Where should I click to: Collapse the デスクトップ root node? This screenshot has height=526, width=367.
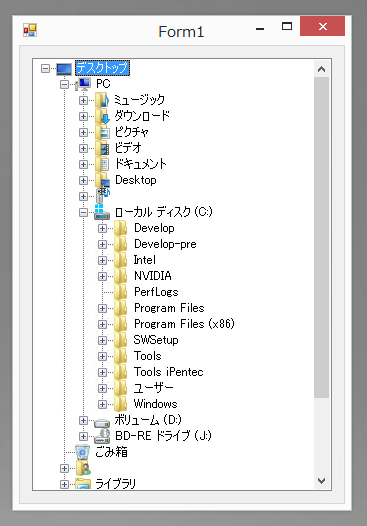[45, 68]
